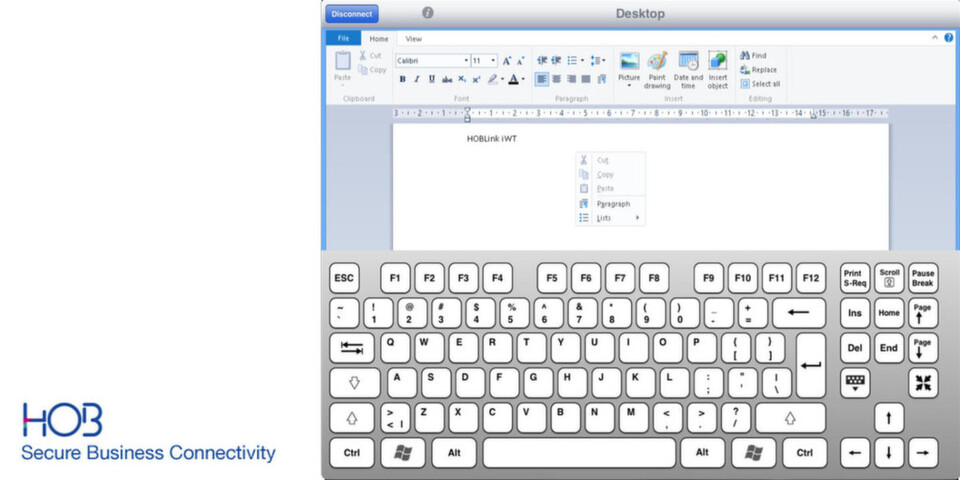960x480 pixels.
Task: Expand the highlight color dropdown arrow
Action: (x=503, y=79)
